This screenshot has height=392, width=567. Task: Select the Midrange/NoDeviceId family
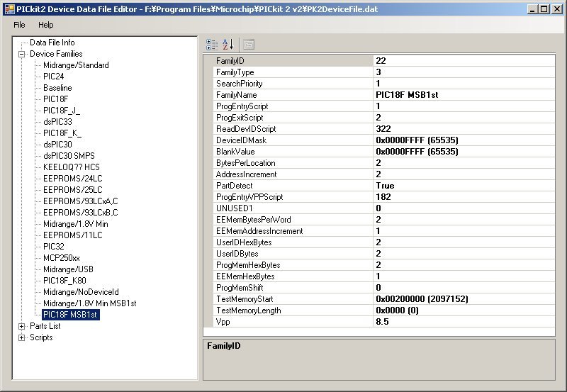(81, 292)
